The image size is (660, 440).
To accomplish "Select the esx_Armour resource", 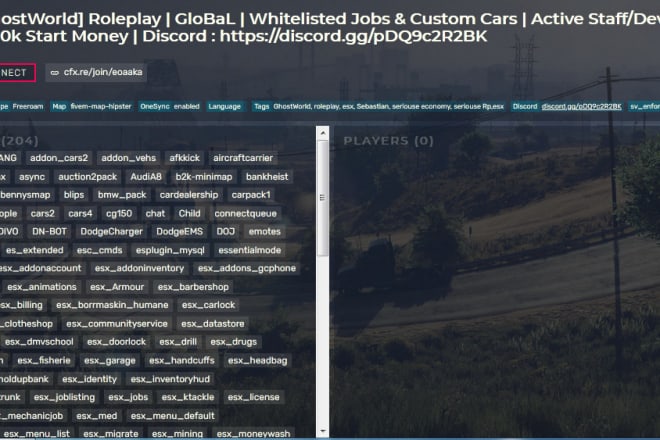I will click(x=117, y=287).
